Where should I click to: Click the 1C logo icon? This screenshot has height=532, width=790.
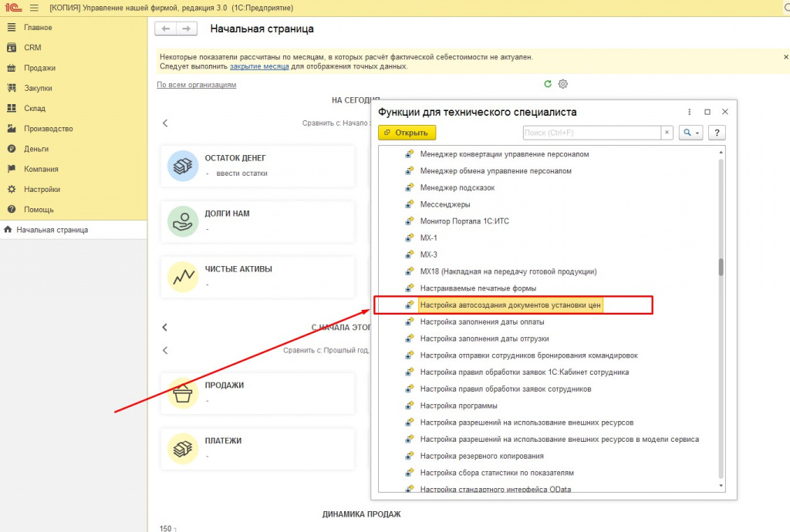point(13,8)
